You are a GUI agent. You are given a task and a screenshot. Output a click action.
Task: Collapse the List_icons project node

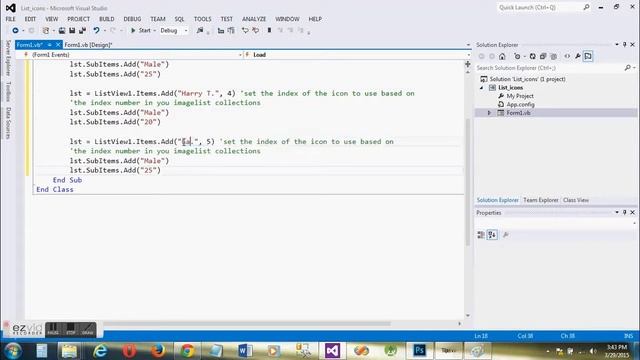(x=482, y=88)
